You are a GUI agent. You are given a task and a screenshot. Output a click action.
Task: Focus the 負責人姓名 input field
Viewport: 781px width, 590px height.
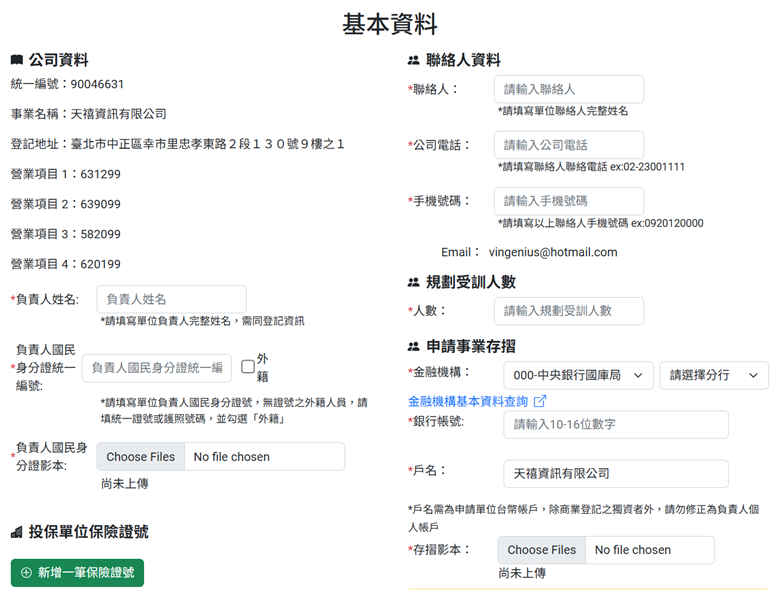(171, 299)
